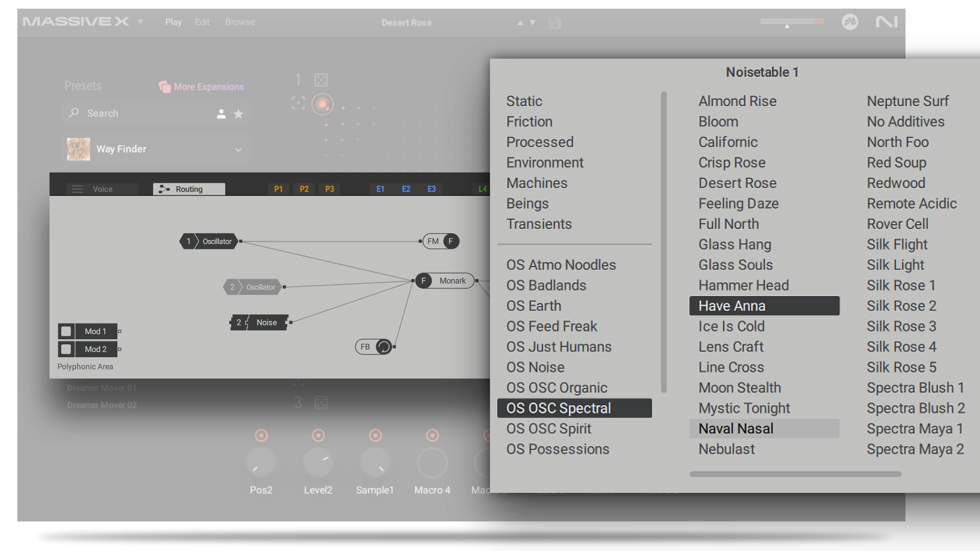
Task: Open the Voice tab
Action: tap(102, 189)
